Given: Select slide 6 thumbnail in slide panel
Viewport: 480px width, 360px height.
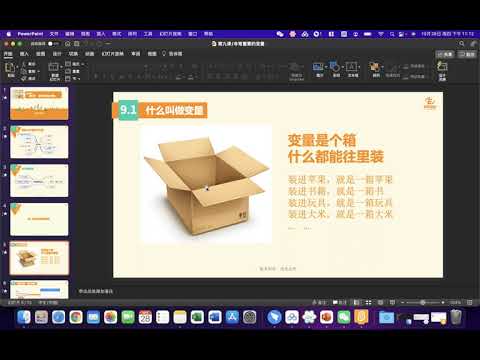Looking at the screenshot, I should [x=39, y=289].
